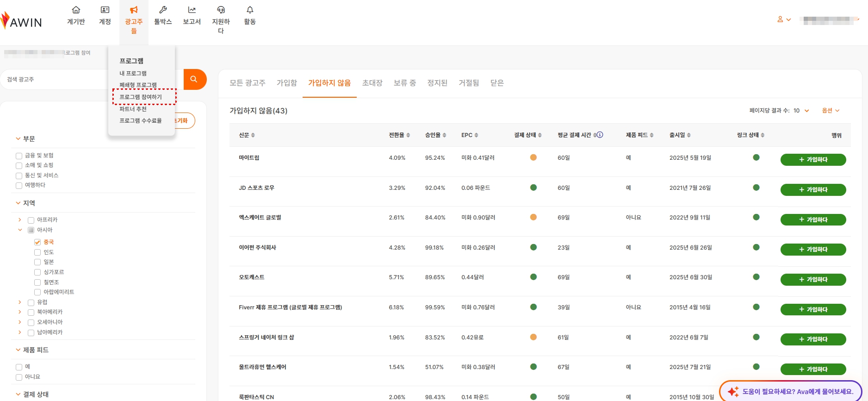Expand the 아프리카 region tree

click(20, 219)
